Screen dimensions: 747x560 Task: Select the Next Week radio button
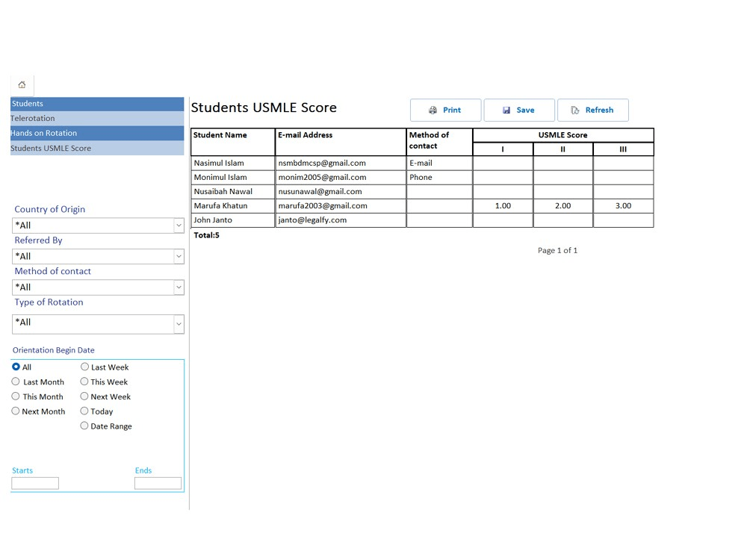coord(84,396)
